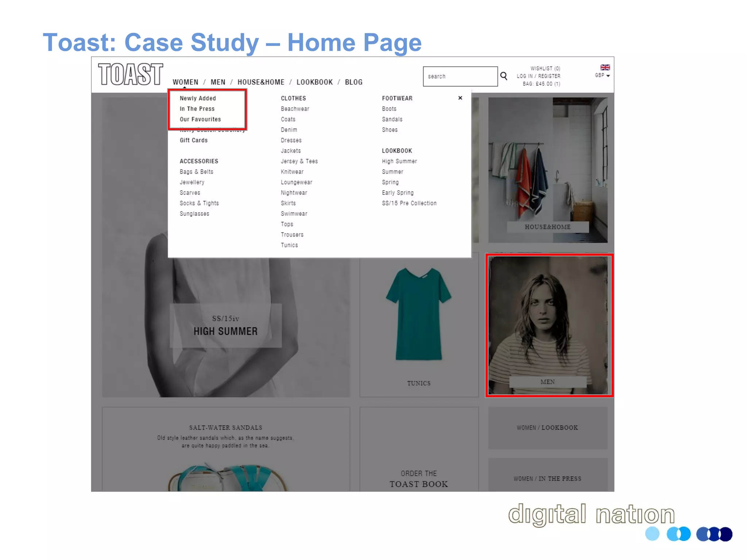Select the Summer lookbook entry
The height and width of the screenshot is (560, 747).
pos(392,172)
